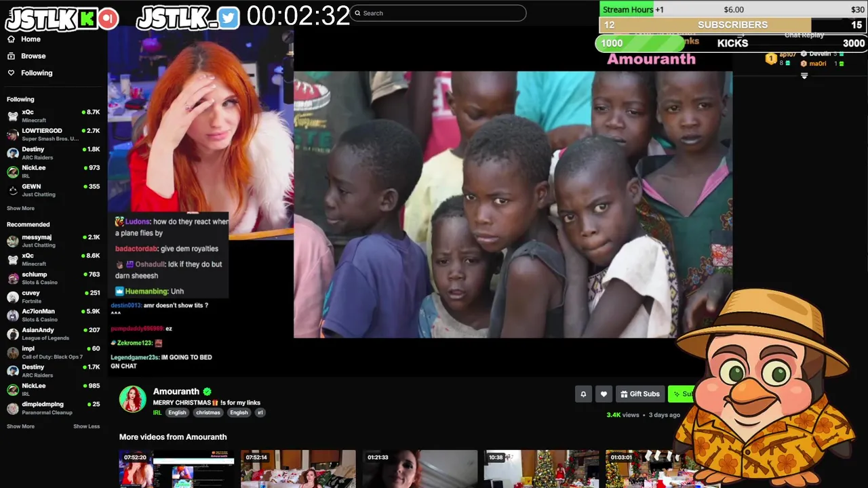Click the destin0013 chat message
This screenshot has height=488, width=868.
pyautogui.click(x=159, y=309)
